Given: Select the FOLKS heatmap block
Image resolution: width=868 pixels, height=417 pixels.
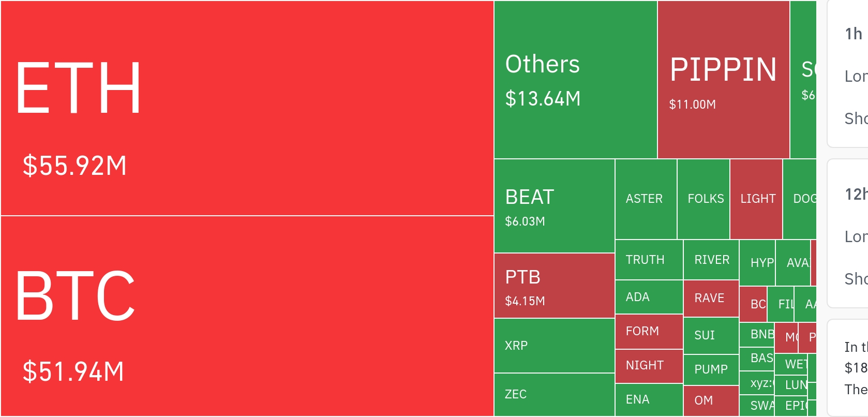Looking at the screenshot, I should [704, 199].
